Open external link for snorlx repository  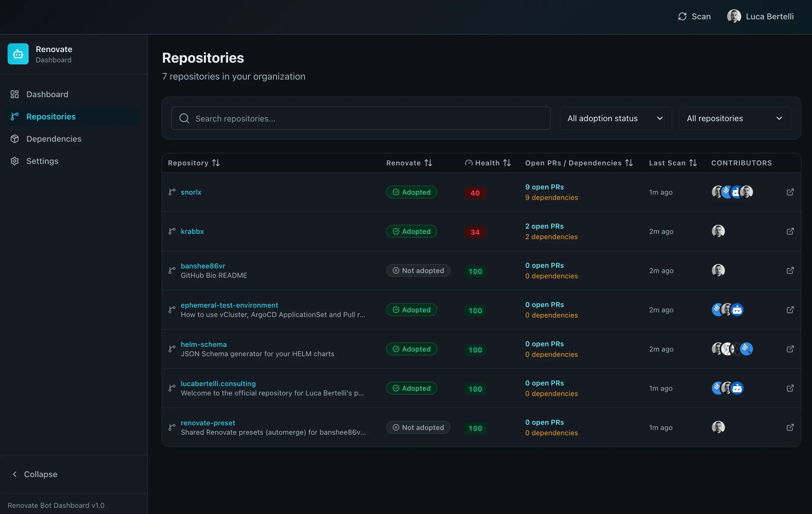click(x=790, y=192)
